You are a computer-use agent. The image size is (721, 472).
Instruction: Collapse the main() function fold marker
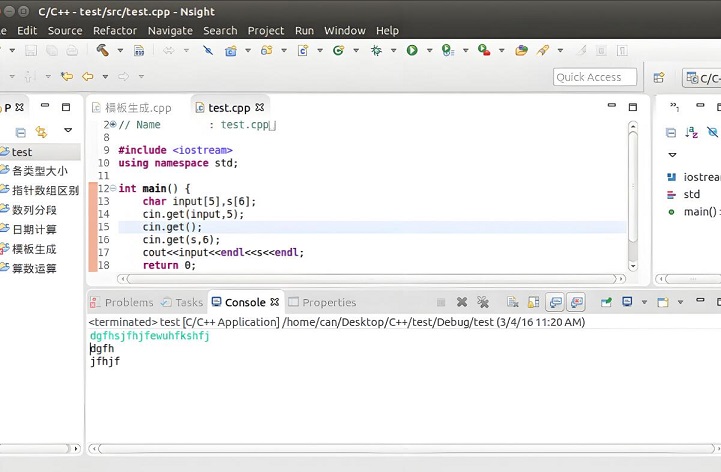(112, 188)
